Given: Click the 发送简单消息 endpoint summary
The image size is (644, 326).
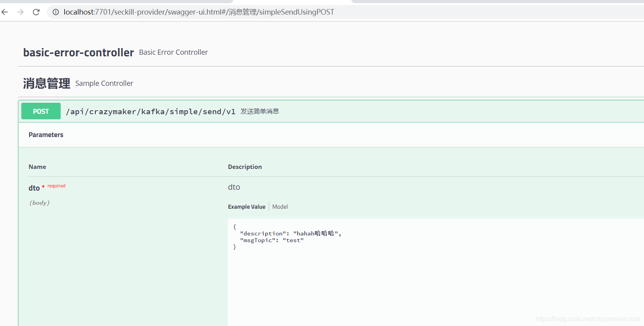Looking at the screenshot, I should click(x=260, y=111).
